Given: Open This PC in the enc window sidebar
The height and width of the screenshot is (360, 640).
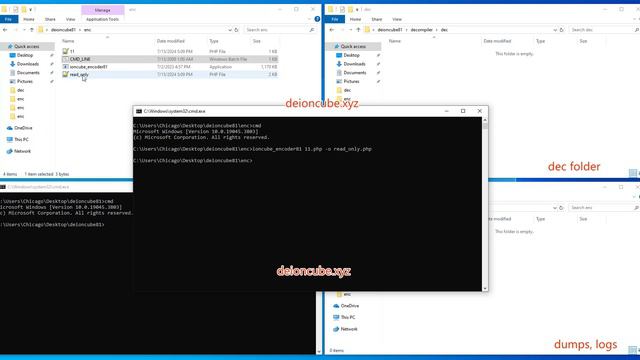Looking at the screenshot, I should 21,140.
